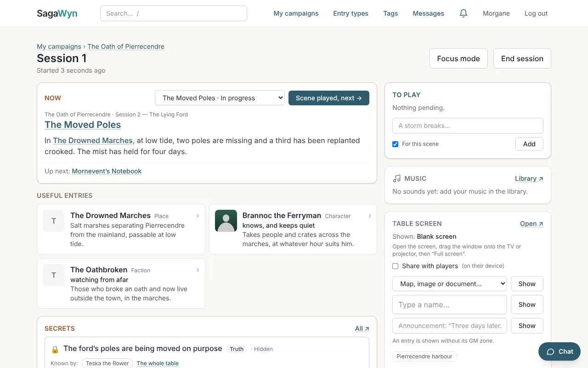
Task: Click the lock icon on the ford's poles secret
Action: point(55,349)
